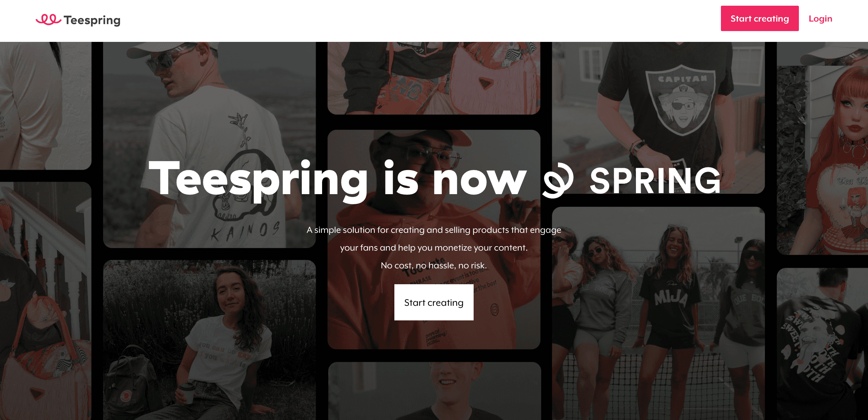868x420 pixels.
Task: Open the black graphic tee back photo
Action: coord(822,344)
